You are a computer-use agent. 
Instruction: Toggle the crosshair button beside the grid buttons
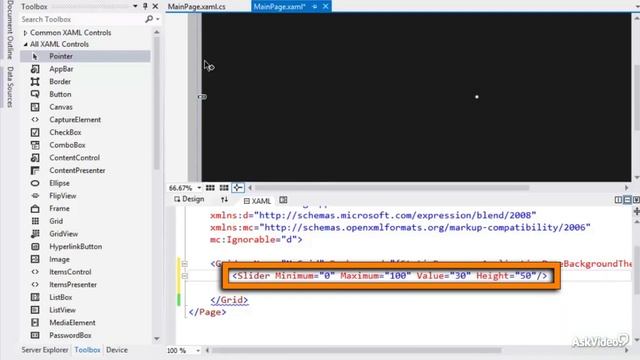tap(238, 188)
